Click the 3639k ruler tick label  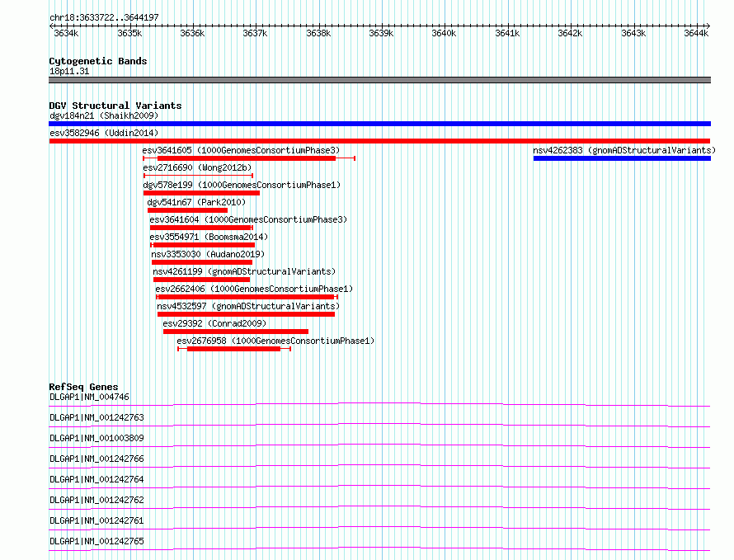coord(381,33)
